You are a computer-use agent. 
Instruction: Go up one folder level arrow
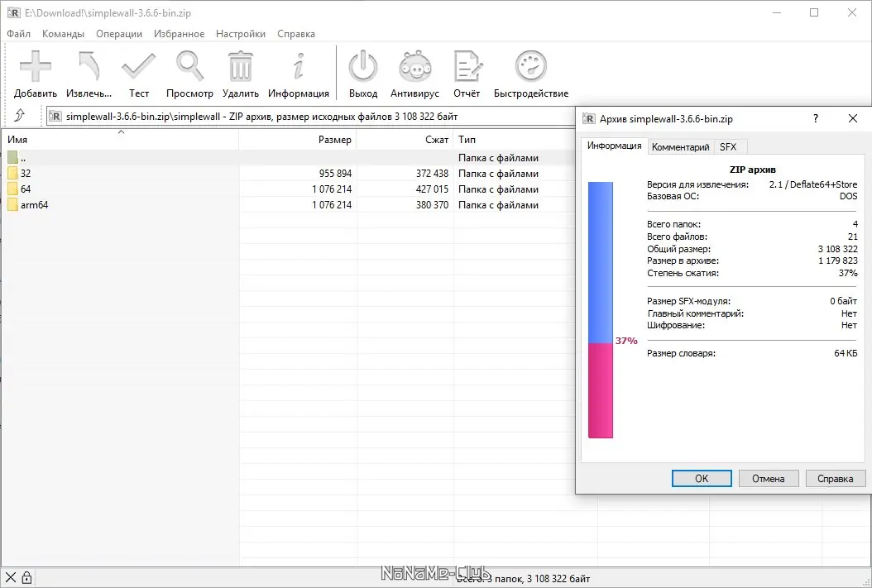[x=20, y=116]
